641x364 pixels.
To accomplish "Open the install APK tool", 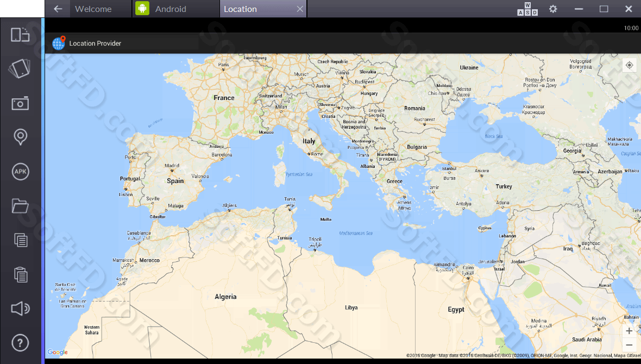I will pos(20,172).
